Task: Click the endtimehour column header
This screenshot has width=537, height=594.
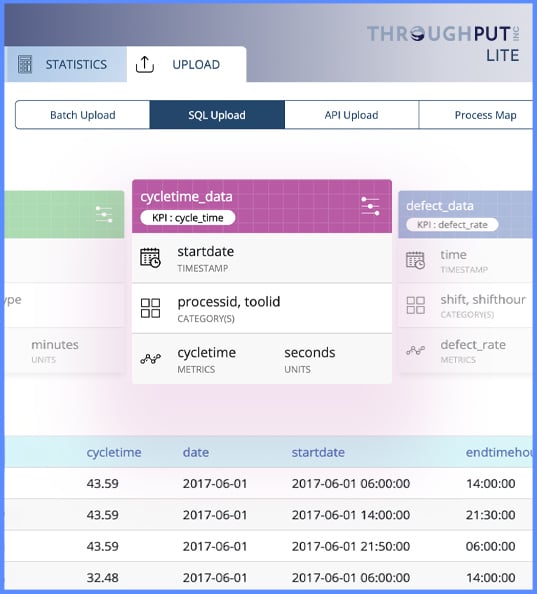Action: point(500,452)
